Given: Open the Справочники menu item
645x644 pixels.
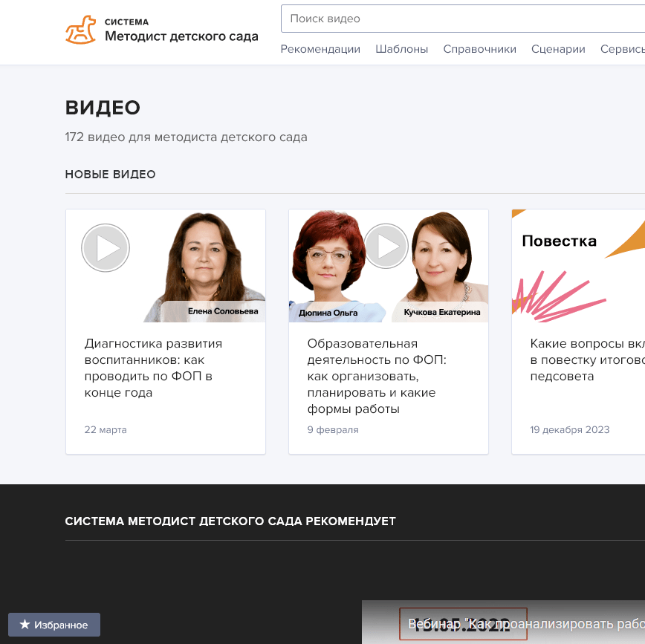Looking at the screenshot, I should [479, 49].
